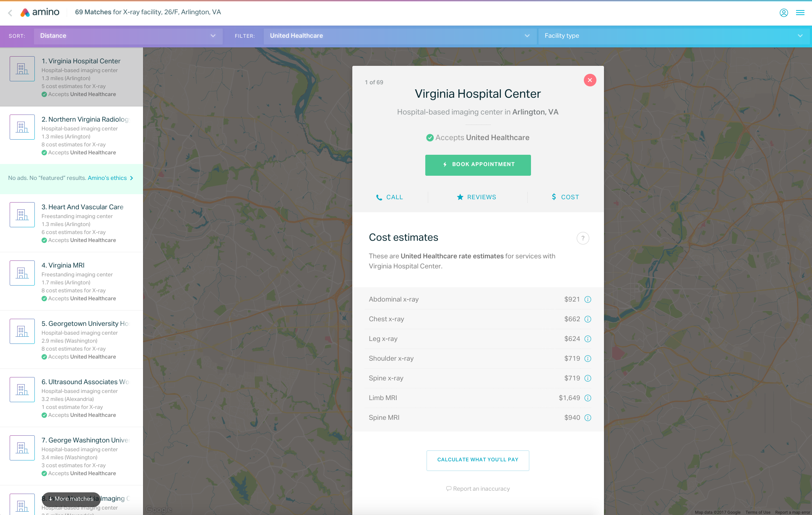The width and height of the screenshot is (812, 515).
Task: Show info for Abdominal x-ray cost
Action: click(x=588, y=299)
